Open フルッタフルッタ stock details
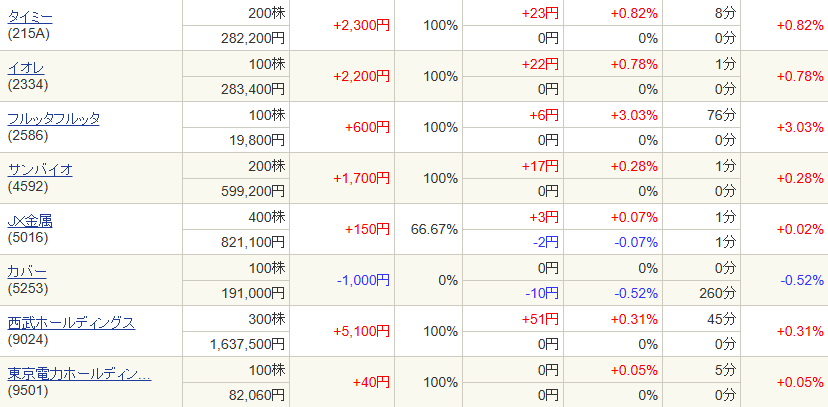 (54, 119)
